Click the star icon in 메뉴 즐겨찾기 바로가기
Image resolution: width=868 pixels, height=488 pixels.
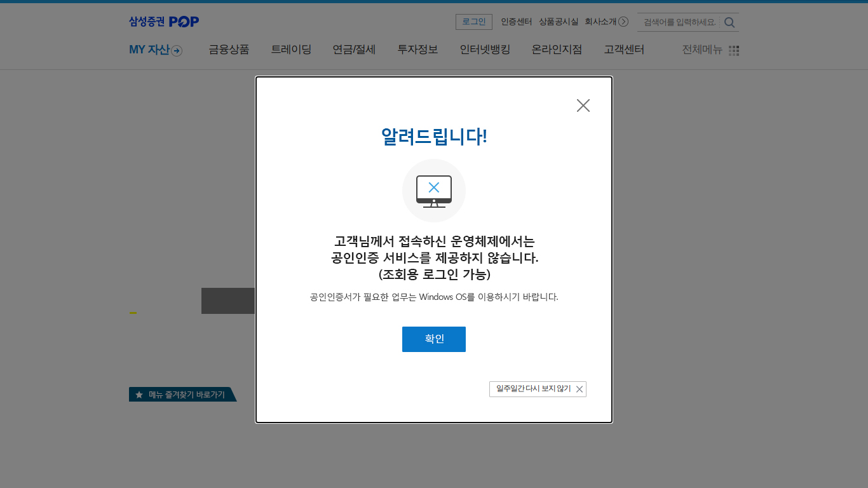coord(139,395)
